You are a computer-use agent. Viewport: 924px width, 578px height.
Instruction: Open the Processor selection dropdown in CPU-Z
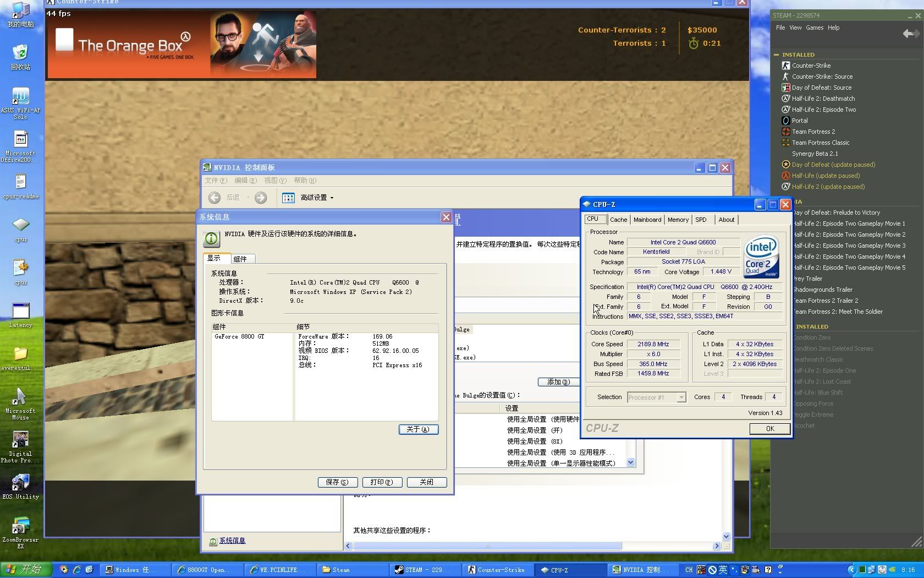pyautogui.click(x=681, y=397)
